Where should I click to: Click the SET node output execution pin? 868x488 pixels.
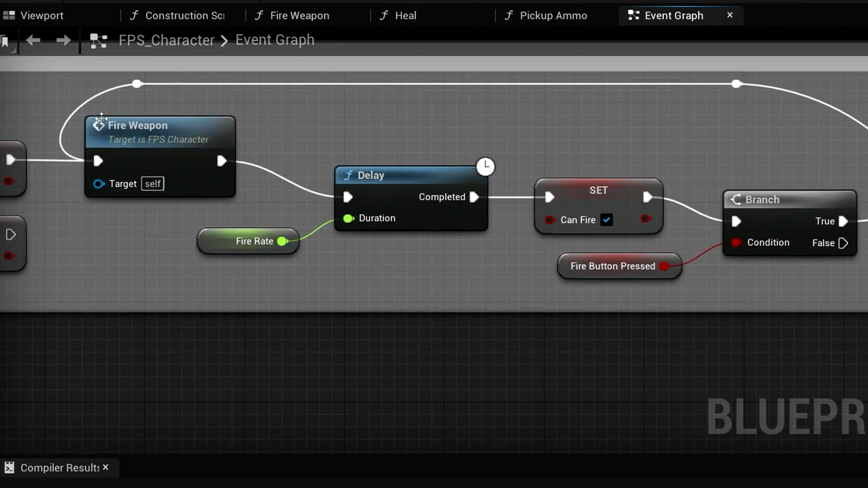coord(647,197)
